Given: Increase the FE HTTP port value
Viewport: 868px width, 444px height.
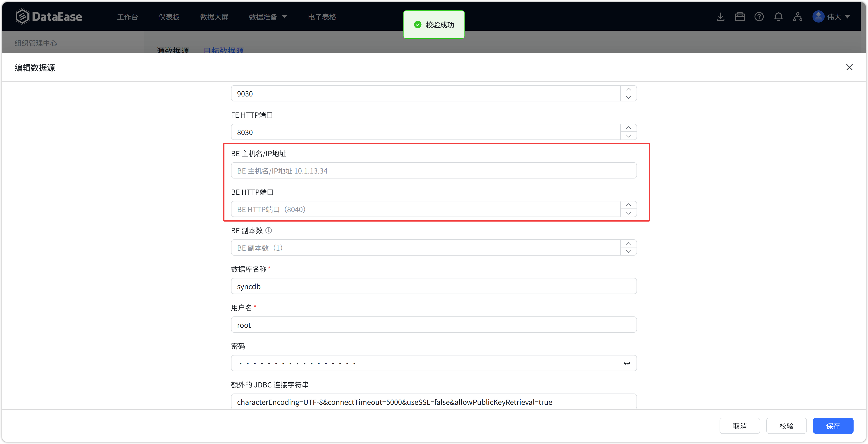Looking at the screenshot, I should (x=628, y=128).
